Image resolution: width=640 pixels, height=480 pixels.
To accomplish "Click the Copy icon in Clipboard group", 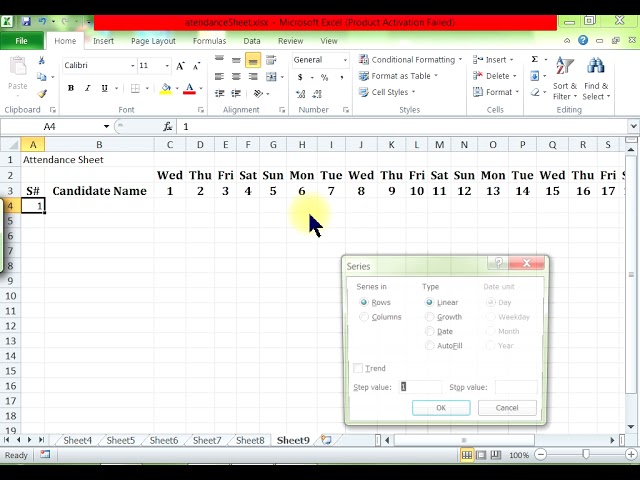I will click(42, 77).
